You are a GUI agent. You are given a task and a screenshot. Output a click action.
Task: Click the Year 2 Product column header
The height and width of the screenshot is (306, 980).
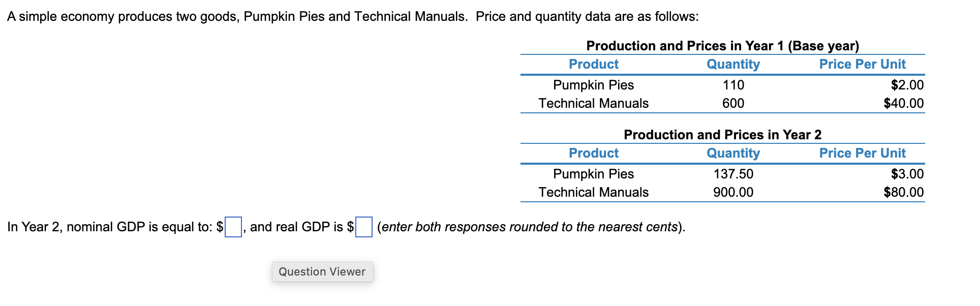click(594, 153)
